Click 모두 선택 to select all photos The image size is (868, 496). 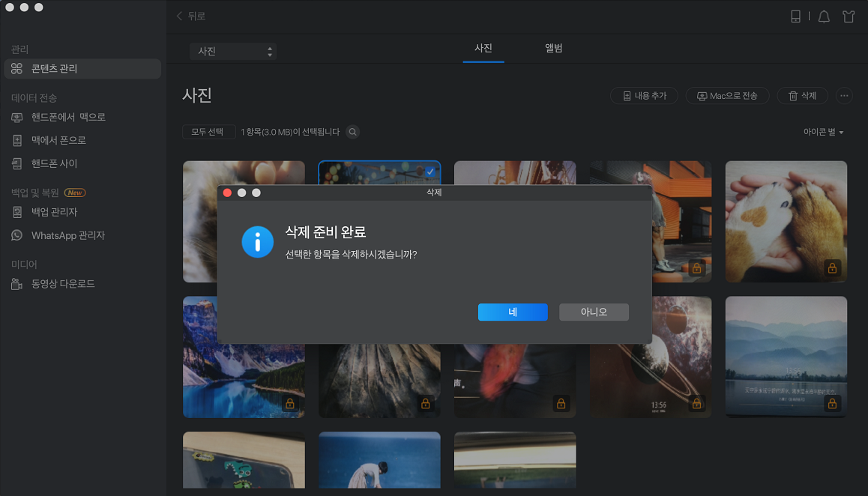point(208,132)
